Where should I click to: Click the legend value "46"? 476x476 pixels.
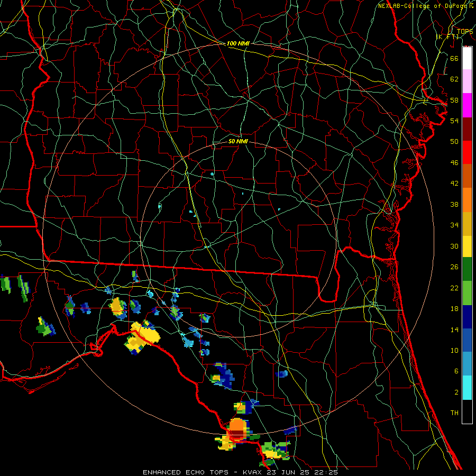(454, 163)
